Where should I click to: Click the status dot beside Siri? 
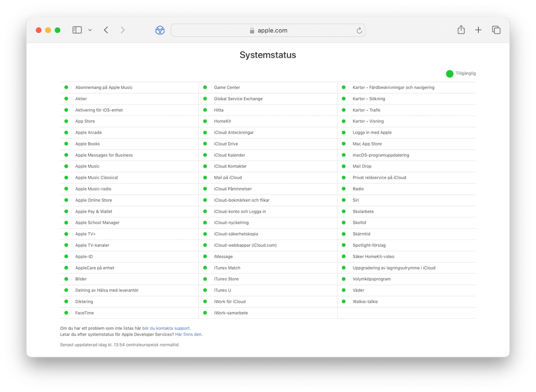344,200
